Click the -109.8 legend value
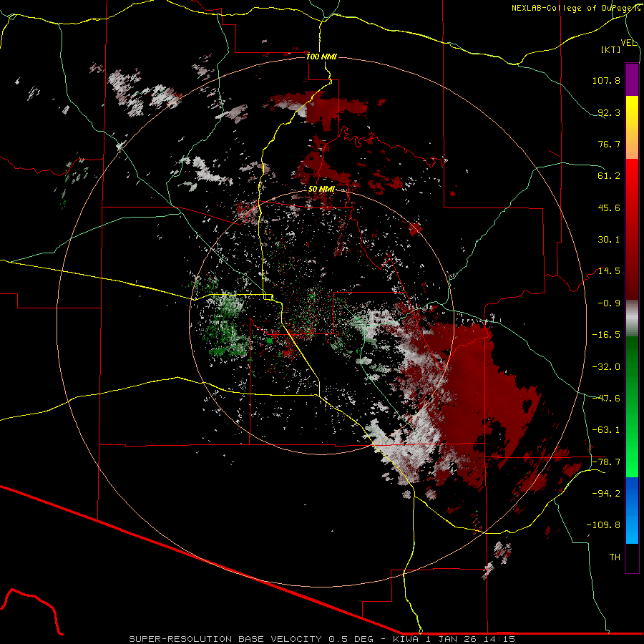This screenshot has width=644, height=644. (603, 525)
